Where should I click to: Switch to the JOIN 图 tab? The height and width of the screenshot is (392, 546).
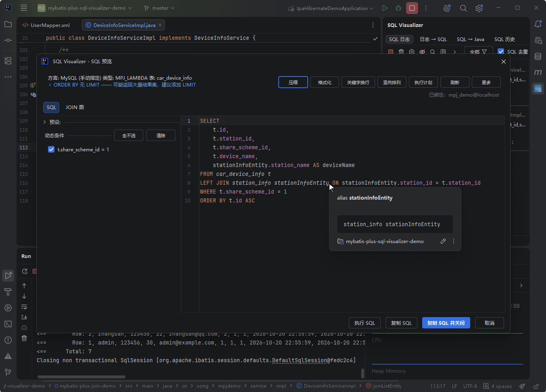pyautogui.click(x=75, y=107)
